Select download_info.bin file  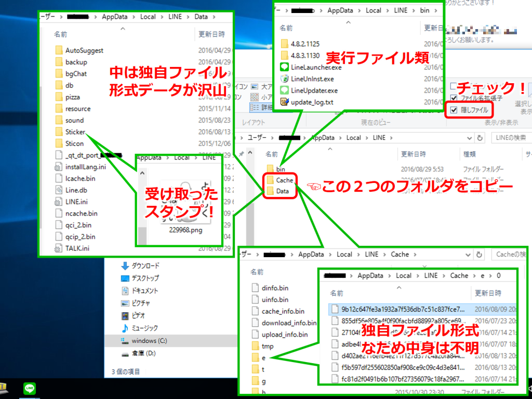click(x=284, y=323)
